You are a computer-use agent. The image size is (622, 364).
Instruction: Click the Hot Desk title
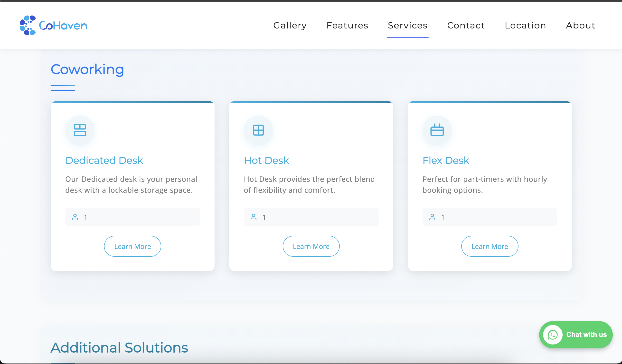(266, 161)
